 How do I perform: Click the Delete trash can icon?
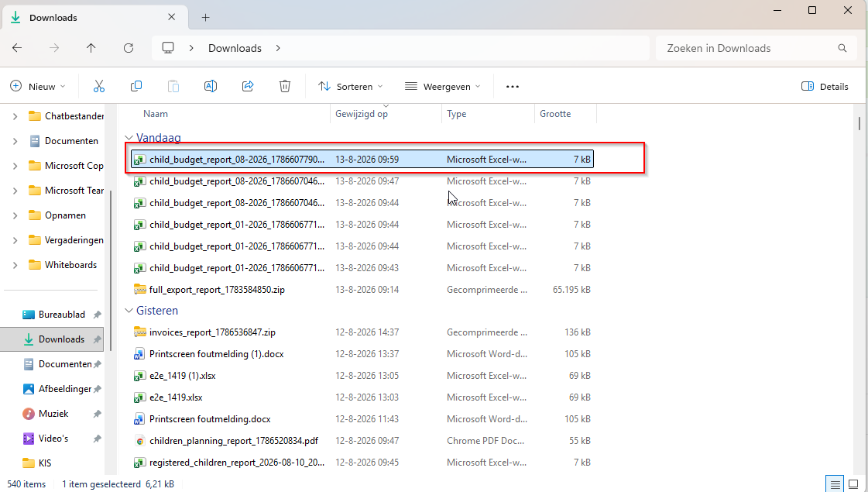[x=284, y=87]
